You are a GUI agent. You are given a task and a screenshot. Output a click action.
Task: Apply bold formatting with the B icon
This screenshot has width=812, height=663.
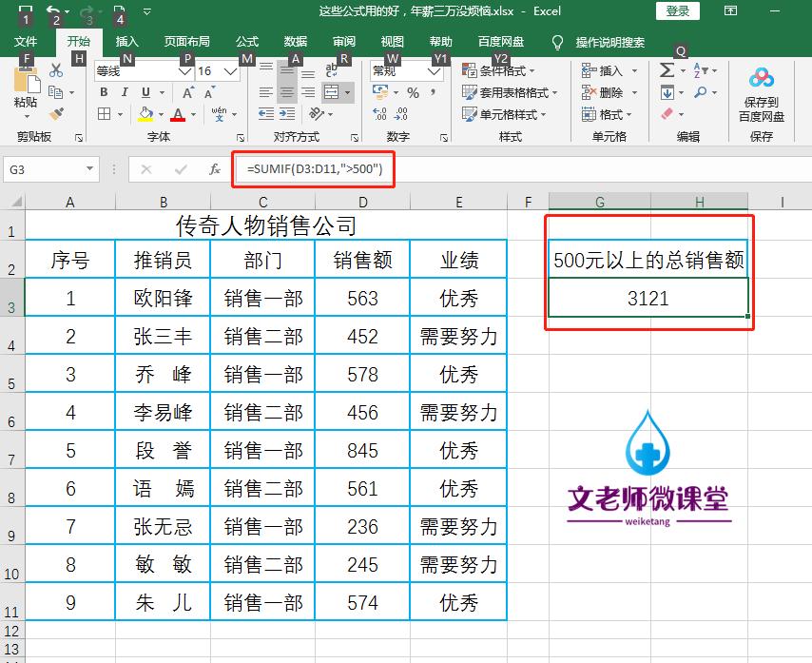104,90
